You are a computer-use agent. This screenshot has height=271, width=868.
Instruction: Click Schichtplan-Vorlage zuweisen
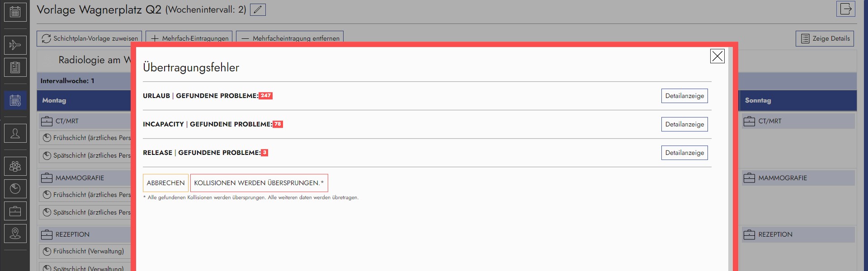(90, 38)
